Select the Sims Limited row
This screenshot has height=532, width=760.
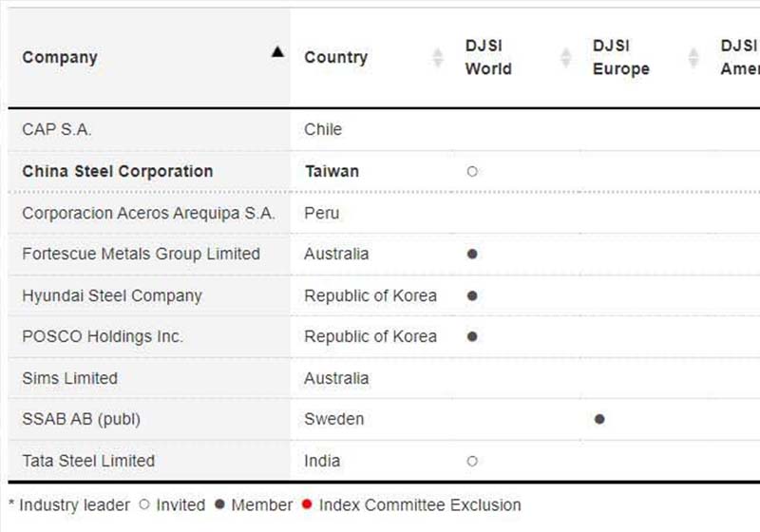384,378
